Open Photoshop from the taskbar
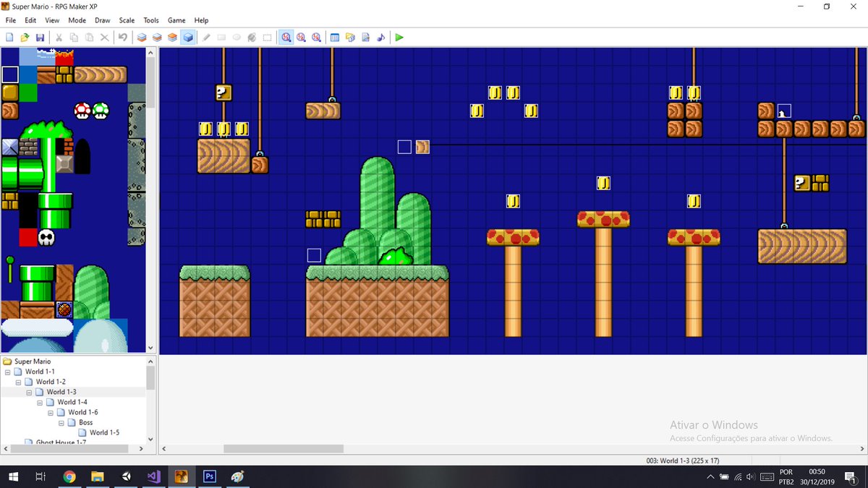This screenshot has height=488, width=868. pos(209,476)
